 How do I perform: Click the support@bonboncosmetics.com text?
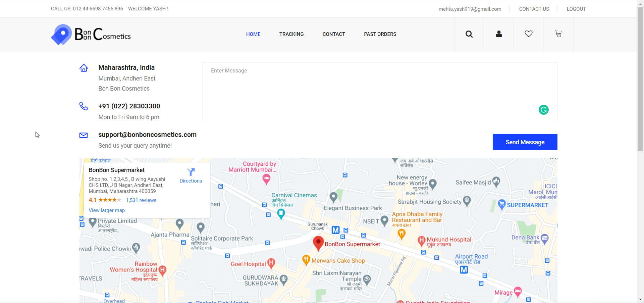147,135
